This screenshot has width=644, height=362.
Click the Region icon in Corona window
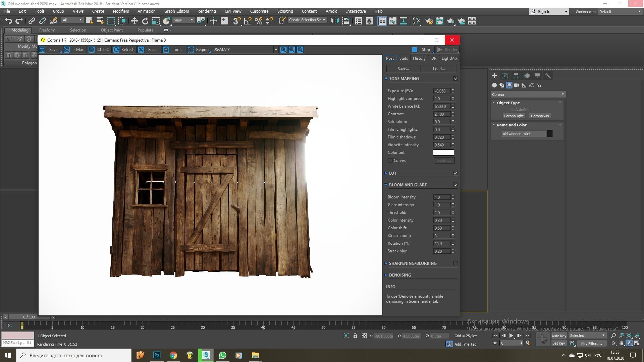click(191, 50)
